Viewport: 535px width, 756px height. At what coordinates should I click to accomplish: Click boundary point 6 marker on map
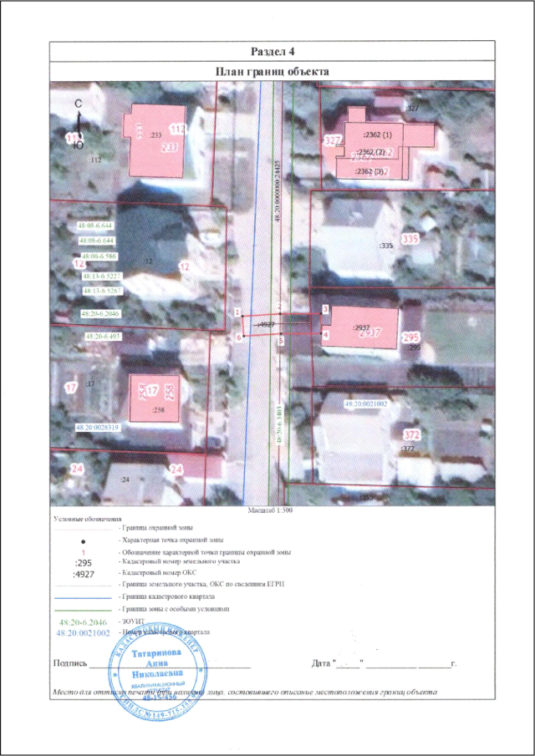[x=238, y=337]
